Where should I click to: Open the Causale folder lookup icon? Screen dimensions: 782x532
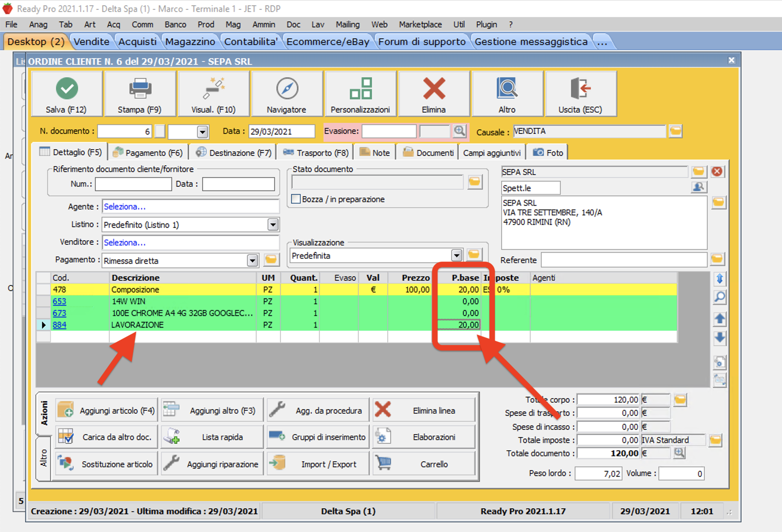click(675, 131)
